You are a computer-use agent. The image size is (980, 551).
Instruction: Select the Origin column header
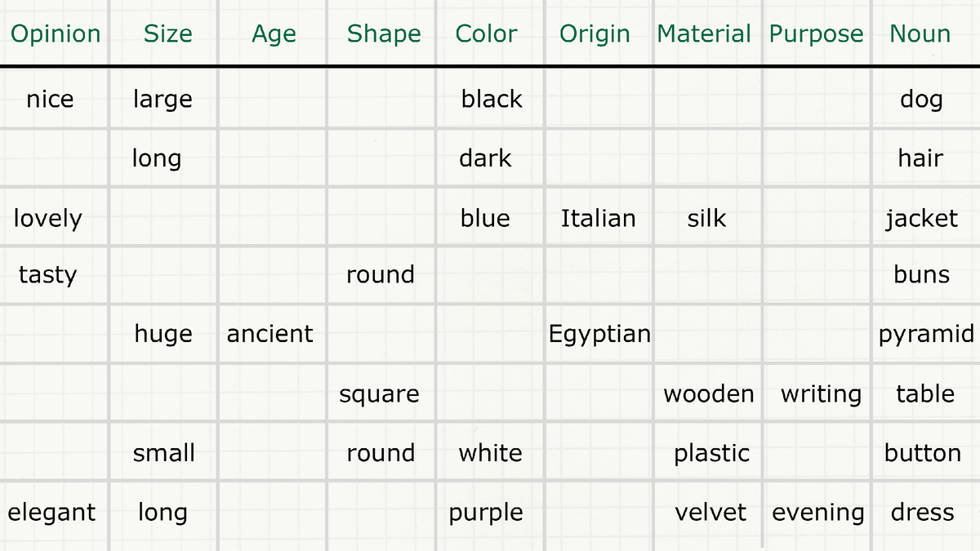point(595,34)
